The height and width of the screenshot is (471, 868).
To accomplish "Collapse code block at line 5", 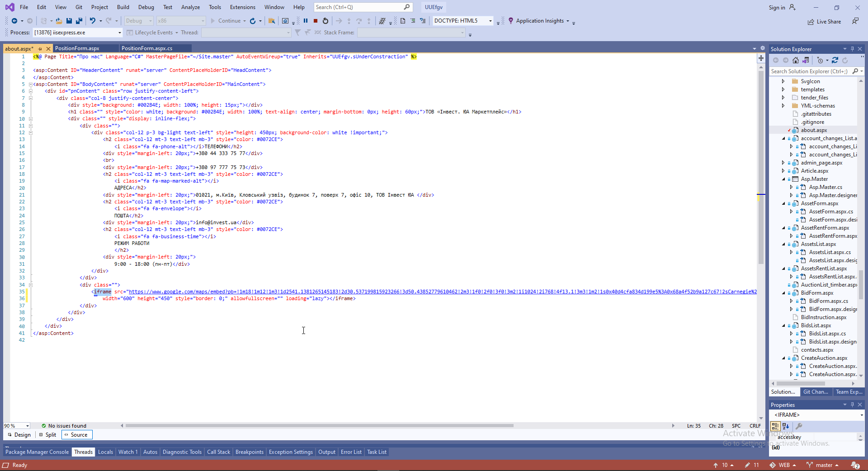I will click(x=31, y=84).
